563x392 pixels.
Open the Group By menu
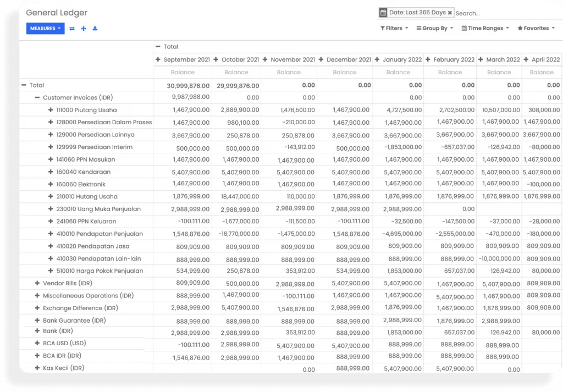click(x=434, y=29)
